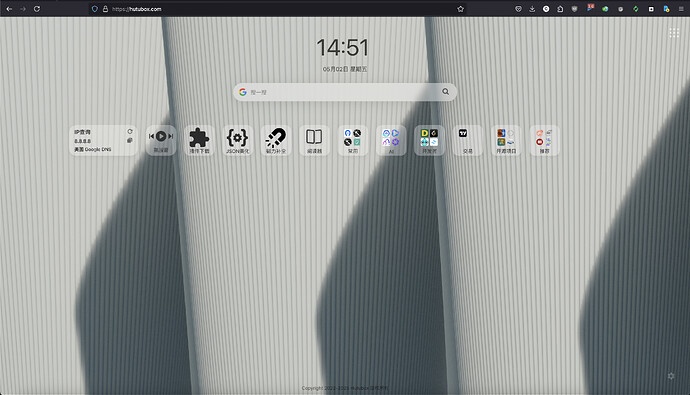Open the 阅读器 open-book reader shortcut
Viewport: 690px width, 395px height.
314,140
